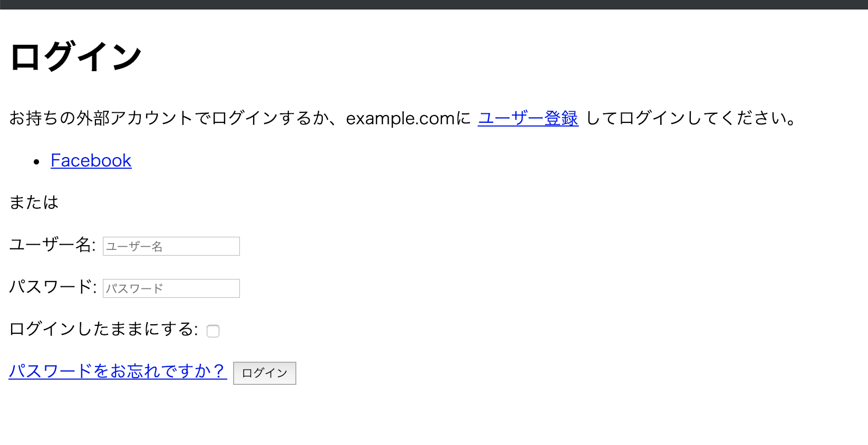This screenshot has width=868, height=445.
Task: Focus the パスワード input field
Action: 171,288
